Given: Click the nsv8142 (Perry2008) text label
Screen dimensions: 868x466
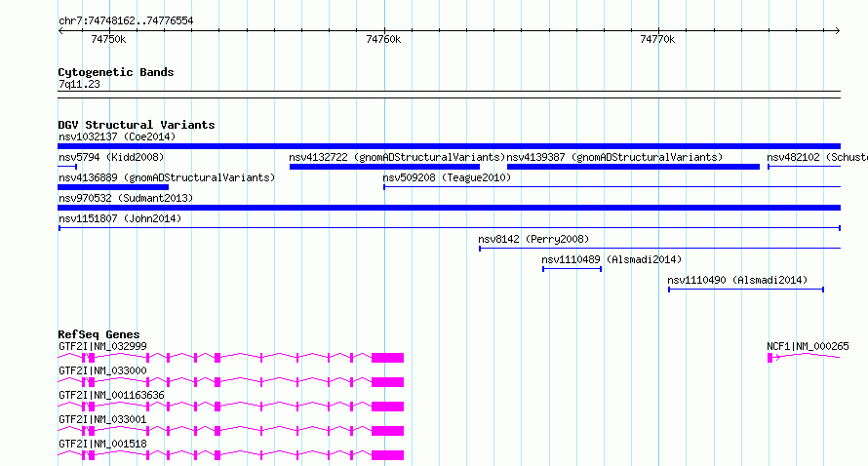Looking at the screenshot, I should tap(533, 239).
